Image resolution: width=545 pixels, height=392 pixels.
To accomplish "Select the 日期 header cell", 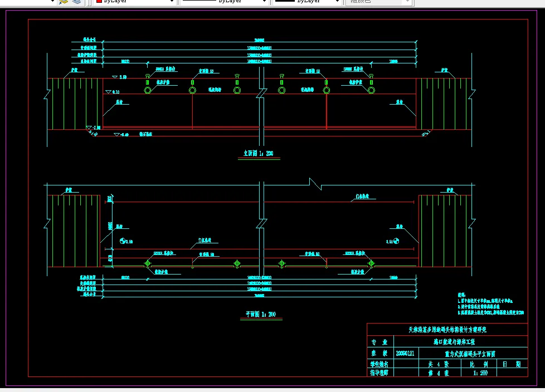I will pyautogui.click(x=512, y=364).
